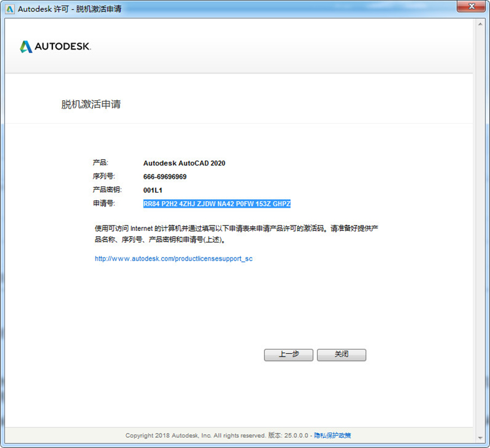
Task: Click the 上一步 back button
Action: click(x=289, y=355)
